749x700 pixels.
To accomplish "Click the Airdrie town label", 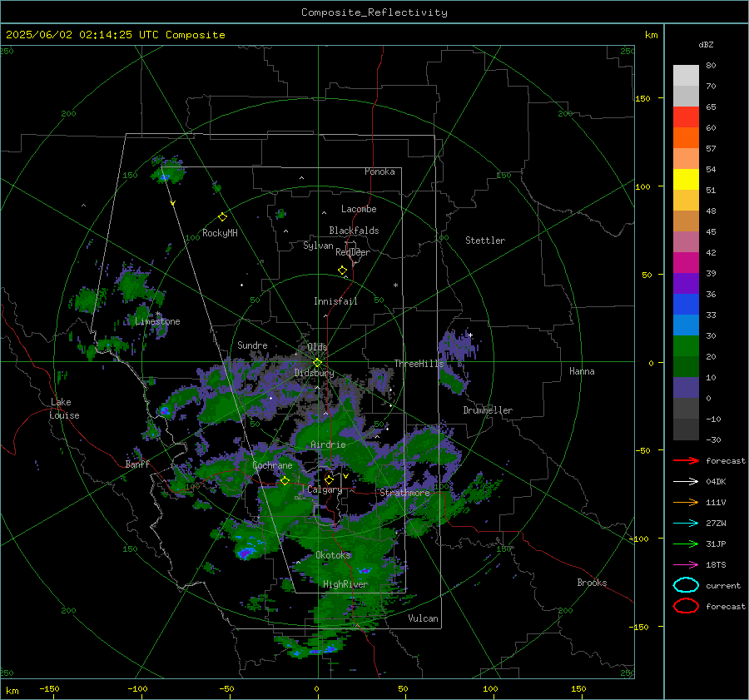I will point(328,444).
